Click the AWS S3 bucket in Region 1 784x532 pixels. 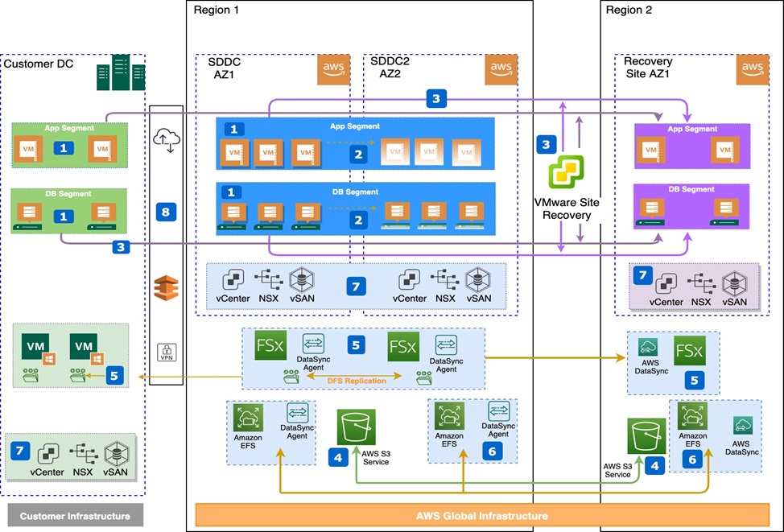355,427
